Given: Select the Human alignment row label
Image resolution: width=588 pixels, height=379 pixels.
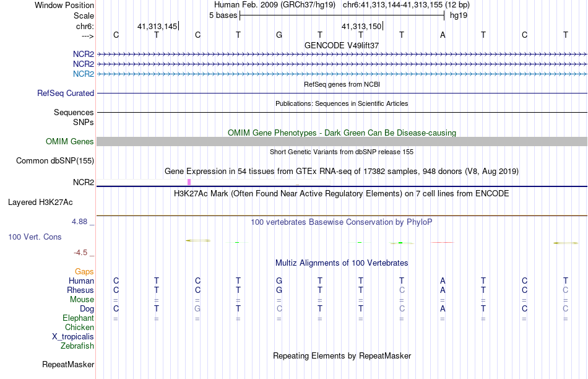Looking at the screenshot, I should click(81, 281).
